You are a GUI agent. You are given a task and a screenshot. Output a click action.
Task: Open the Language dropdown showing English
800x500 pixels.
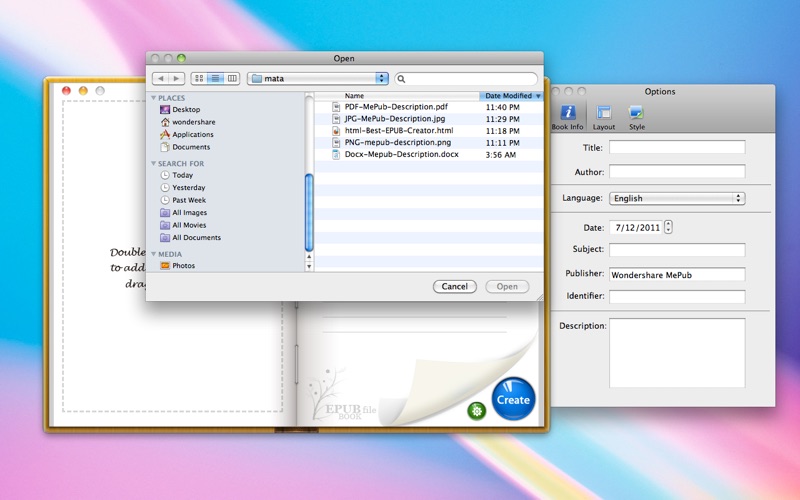pos(677,198)
